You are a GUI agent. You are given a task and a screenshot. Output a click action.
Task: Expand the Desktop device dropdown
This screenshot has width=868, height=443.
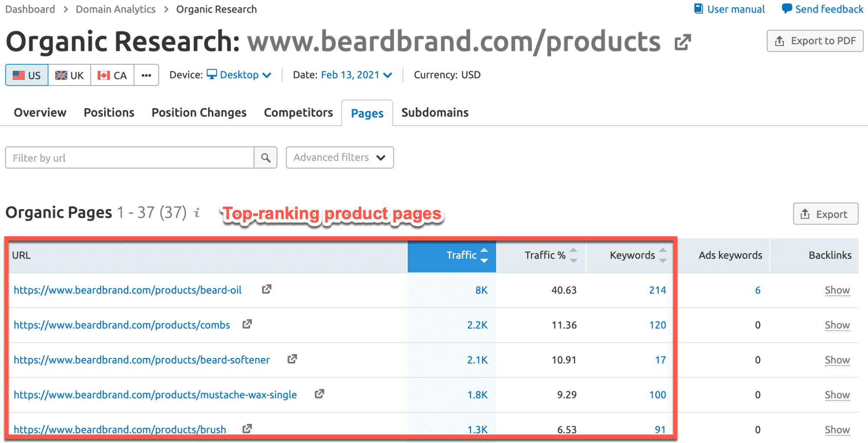pyautogui.click(x=239, y=75)
